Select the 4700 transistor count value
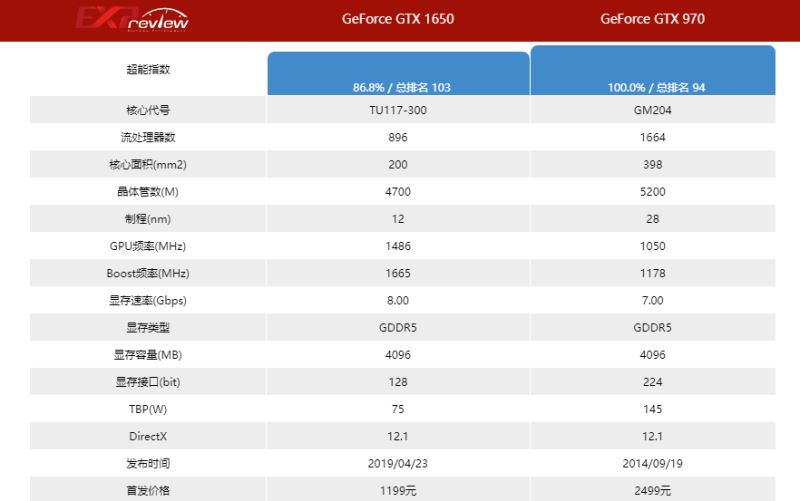This screenshot has height=501, width=800. click(x=398, y=191)
